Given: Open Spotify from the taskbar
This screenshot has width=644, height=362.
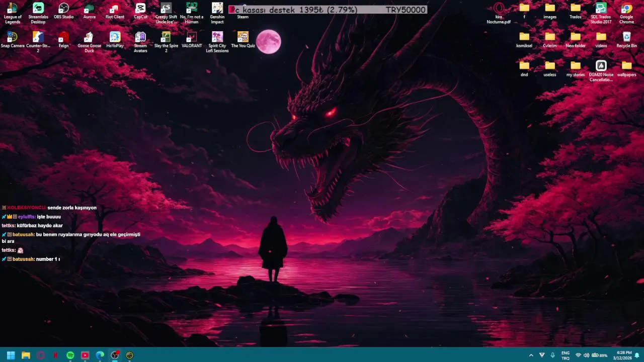Looking at the screenshot, I should point(70,355).
